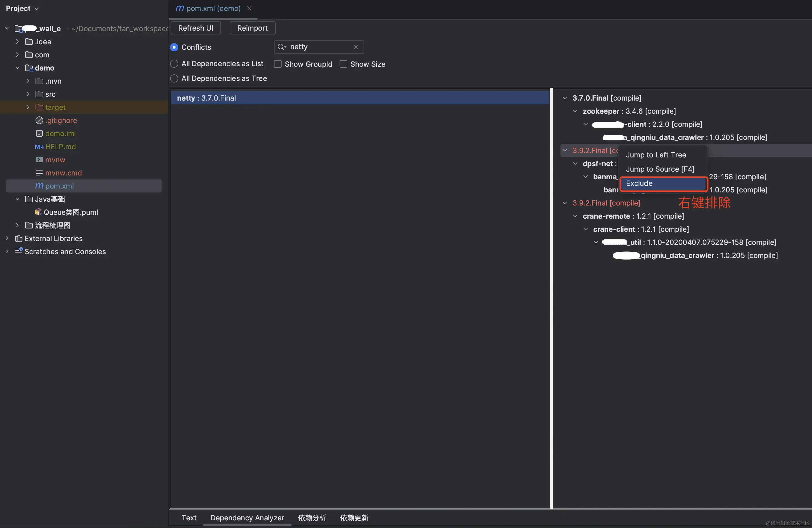Image resolution: width=812 pixels, height=528 pixels.
Task: Close the pom.xml (demo) tab
Action: 249,8
